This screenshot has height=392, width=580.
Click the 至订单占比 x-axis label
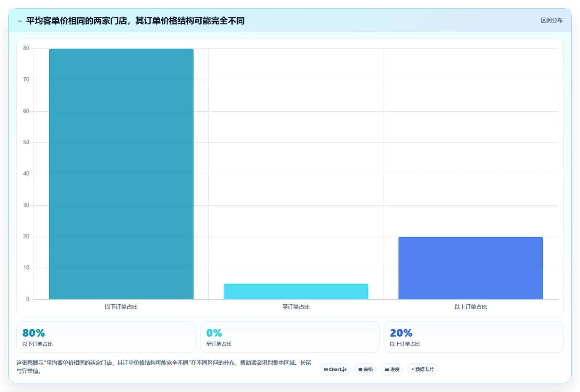tap(296, 307)
